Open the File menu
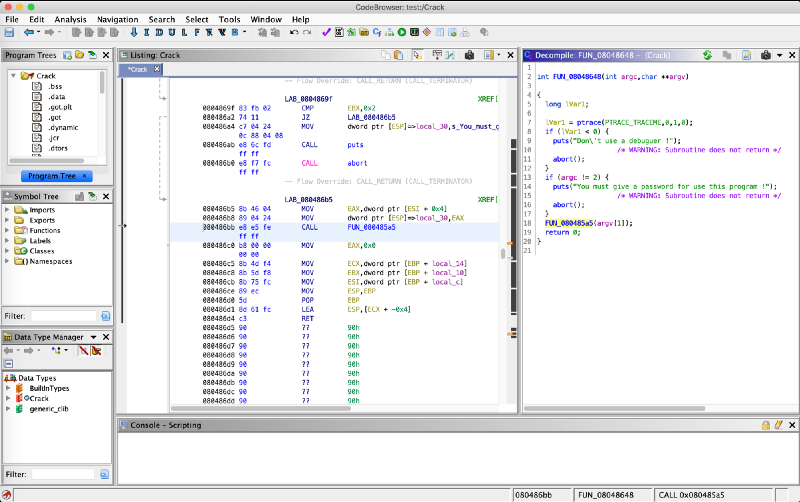This screenshot has height=502, width=800. point(12,19)
